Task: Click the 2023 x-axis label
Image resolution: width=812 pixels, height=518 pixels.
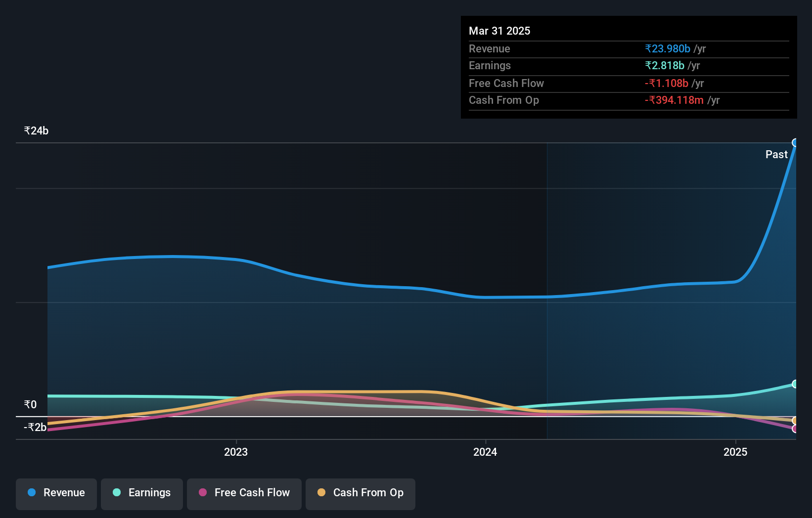Action: pyautogui.click(x=236, y=452)
